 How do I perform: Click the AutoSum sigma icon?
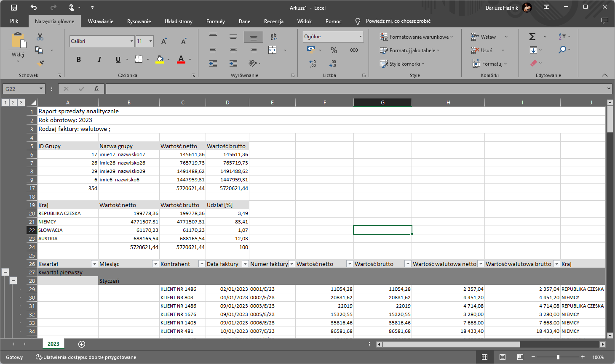532,37
